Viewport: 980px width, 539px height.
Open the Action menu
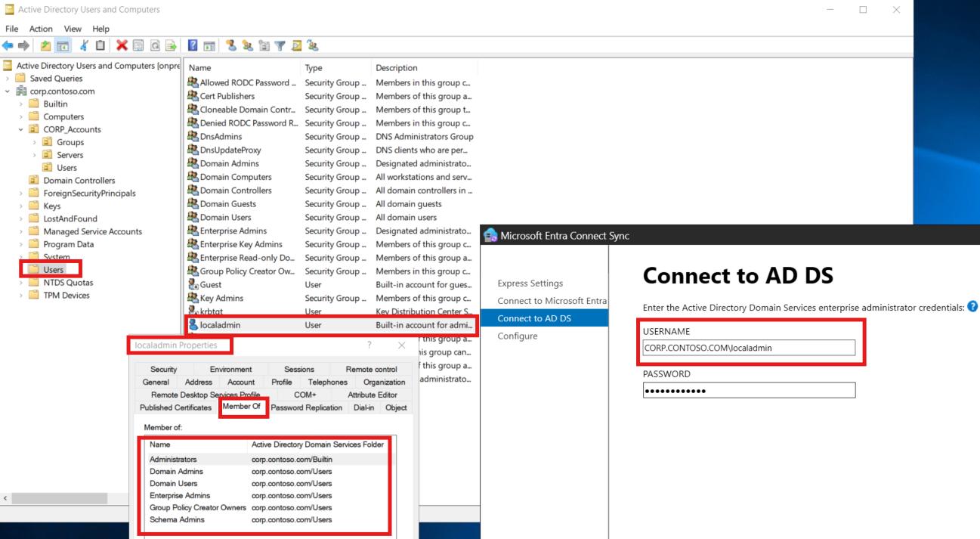[x=41, y=29]
